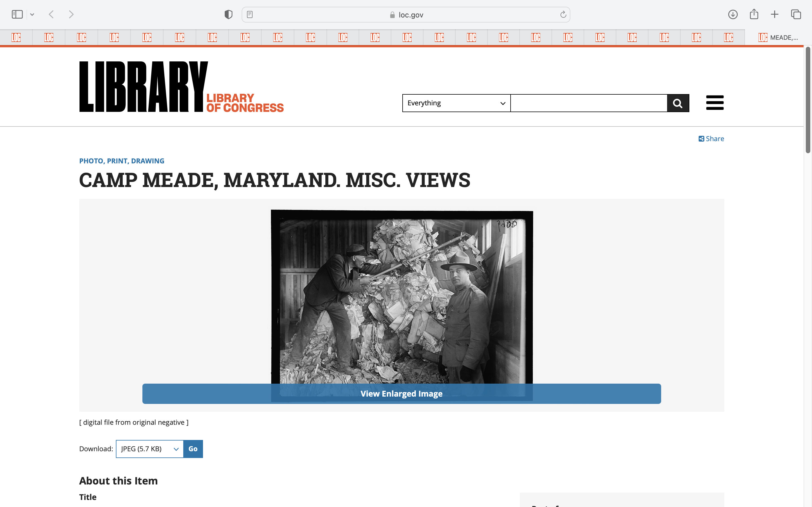Click the Share link
The width and height of the screenshot is (812, 507).
pos(711,139)
